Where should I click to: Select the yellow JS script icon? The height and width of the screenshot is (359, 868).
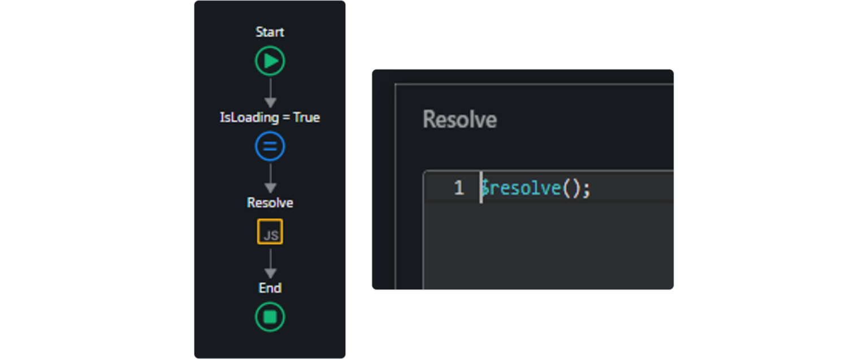(x=270, y=231)
